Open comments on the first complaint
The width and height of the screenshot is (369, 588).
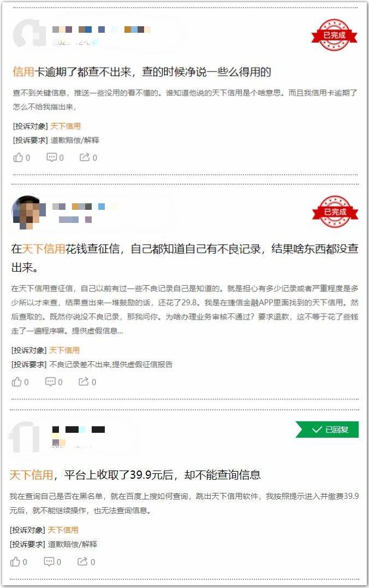click(55, 157)
